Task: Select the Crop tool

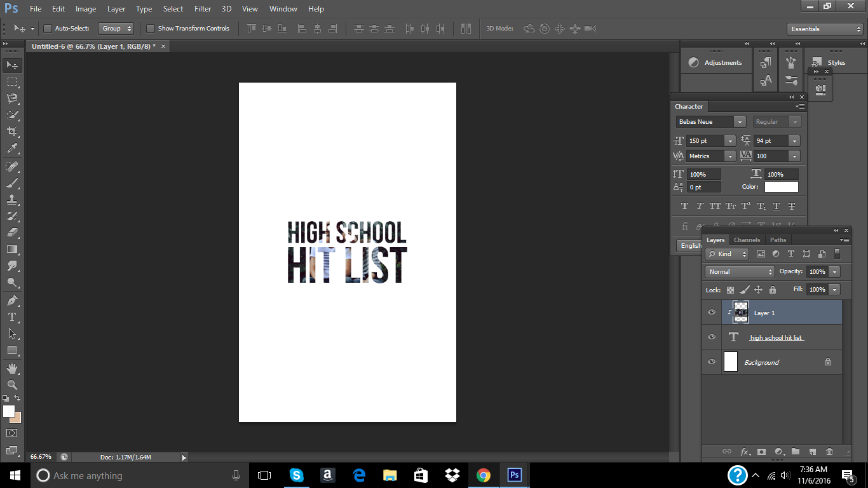Action: click(12, 132)
